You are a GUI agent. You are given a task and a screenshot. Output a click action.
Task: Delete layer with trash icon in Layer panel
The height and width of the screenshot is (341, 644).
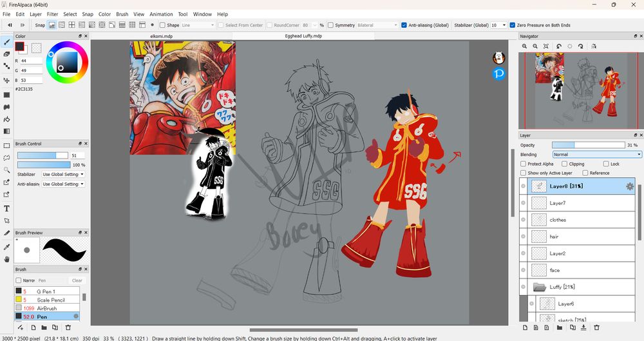coord(597,327)
